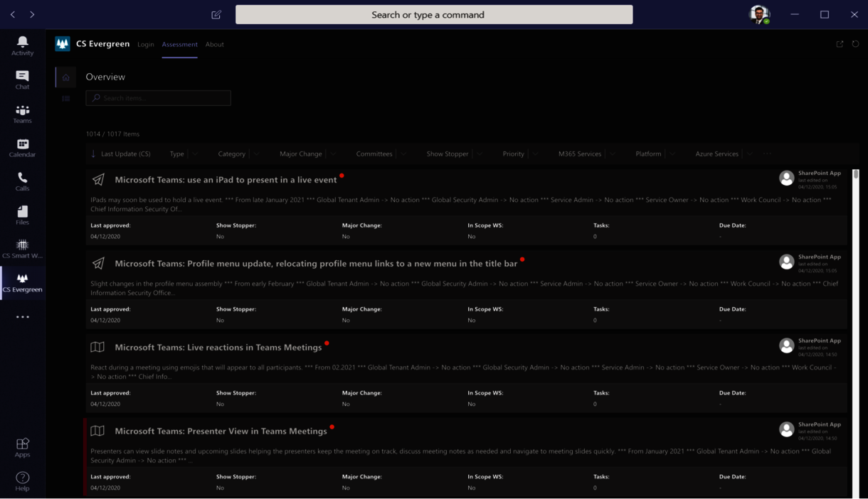Click paper plane icon of iPad live event item
The image size is (868, 499).
coord(98,180)
